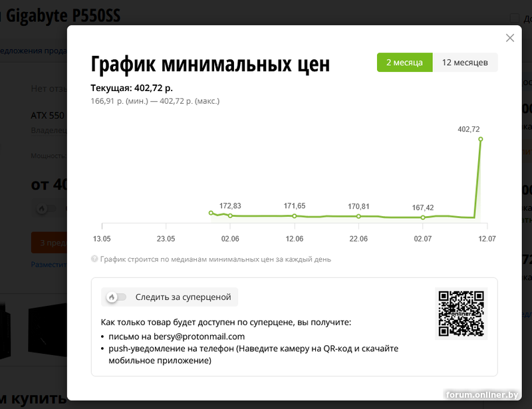The image size is (532, 409).
Task: Click the first chart point before 02.06
Action: coord(211,213)
